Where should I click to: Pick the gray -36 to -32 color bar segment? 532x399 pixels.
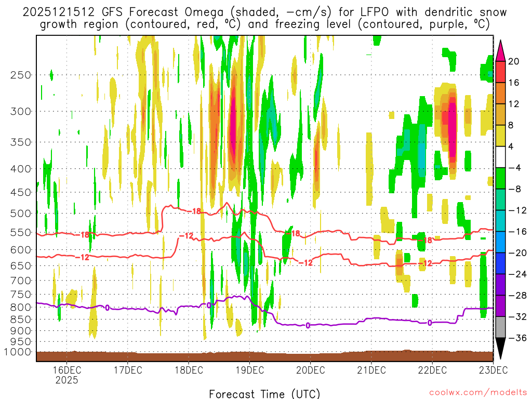point(500,327)
